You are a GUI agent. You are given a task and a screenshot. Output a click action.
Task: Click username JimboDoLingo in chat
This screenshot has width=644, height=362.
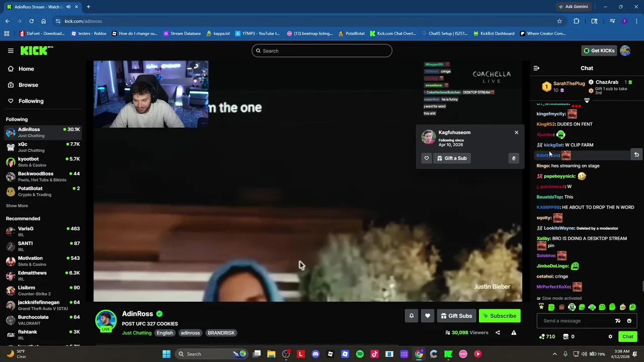552,266
